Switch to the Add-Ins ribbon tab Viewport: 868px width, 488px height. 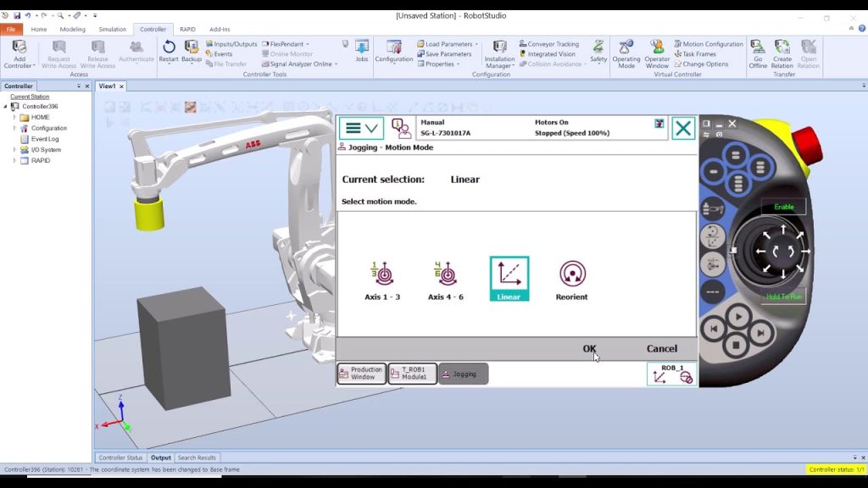(220, 30)
